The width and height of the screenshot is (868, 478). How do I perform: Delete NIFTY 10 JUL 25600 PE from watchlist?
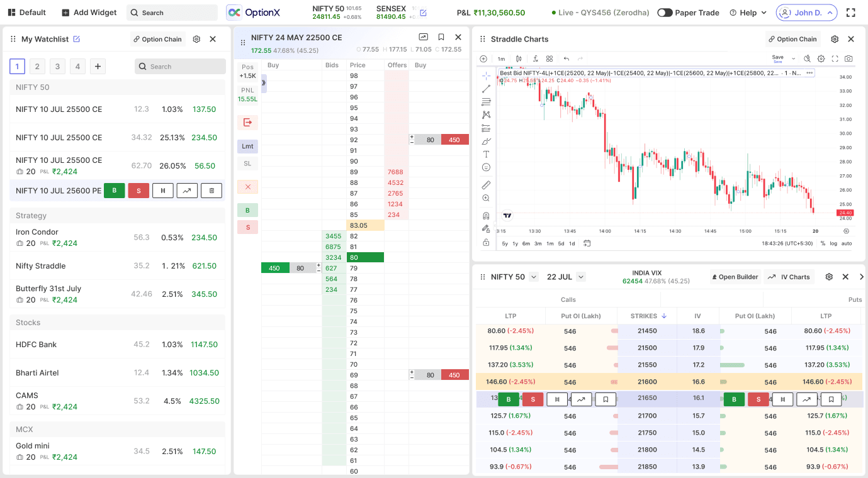[x=211, y=191]
